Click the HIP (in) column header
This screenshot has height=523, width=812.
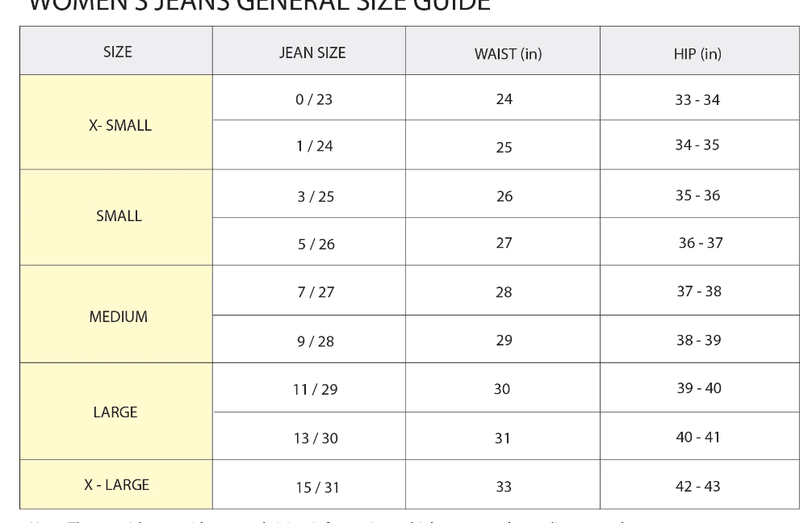(x=698, y=54)
